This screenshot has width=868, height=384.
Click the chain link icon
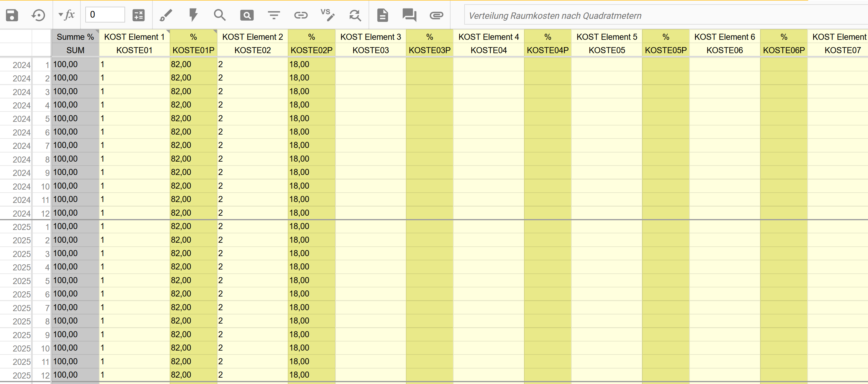[301, 15]
